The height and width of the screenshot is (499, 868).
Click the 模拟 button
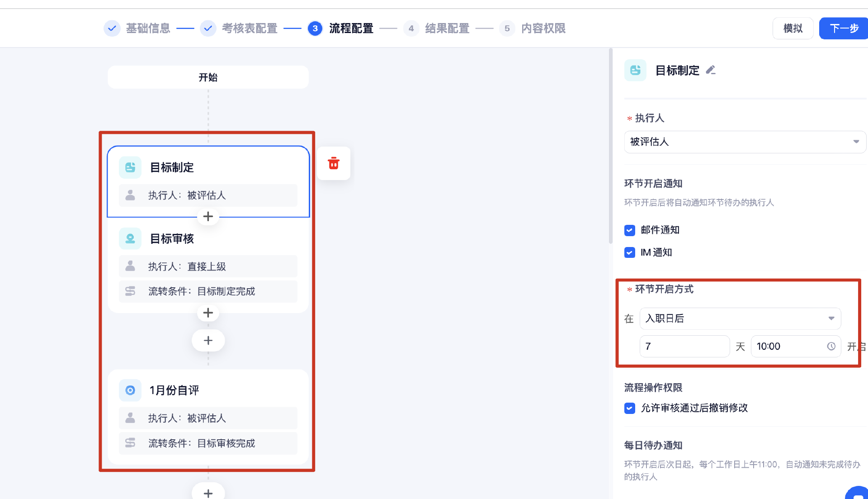(x=793, y=29)
